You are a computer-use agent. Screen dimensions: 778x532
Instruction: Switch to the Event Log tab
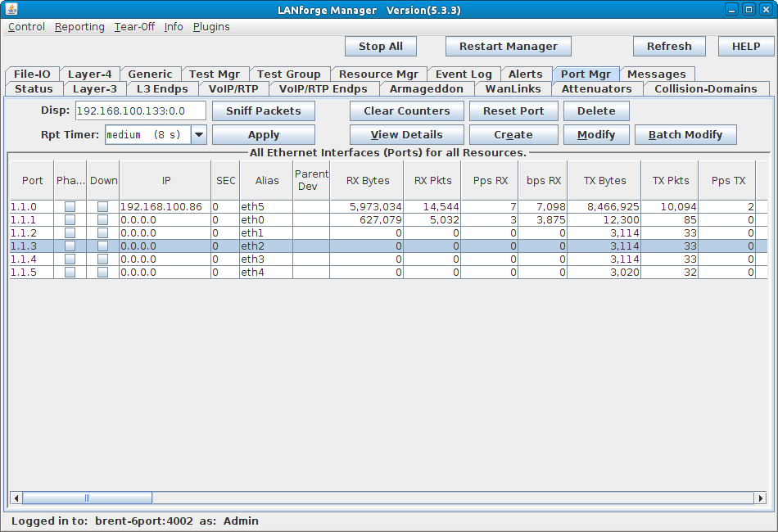[x=464, y=74]
